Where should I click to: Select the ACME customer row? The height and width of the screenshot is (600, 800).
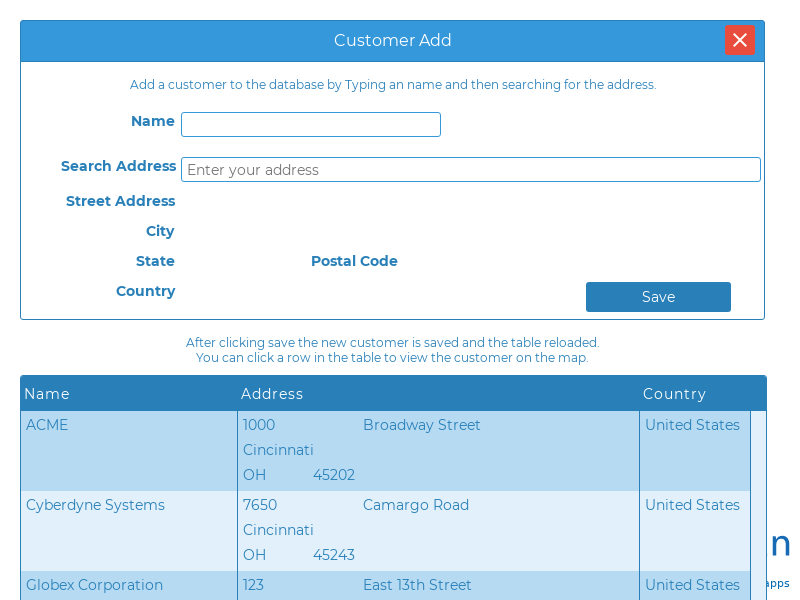[x=47, y=425]
